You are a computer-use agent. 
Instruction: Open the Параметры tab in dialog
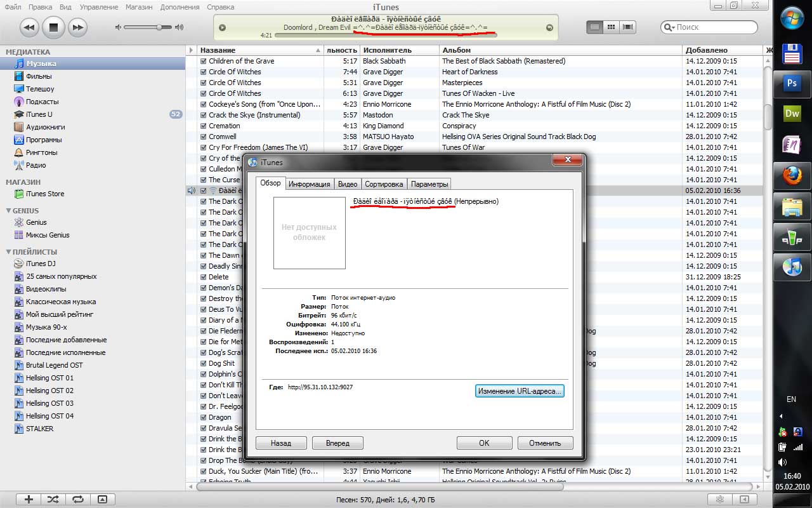pos(429,184)
